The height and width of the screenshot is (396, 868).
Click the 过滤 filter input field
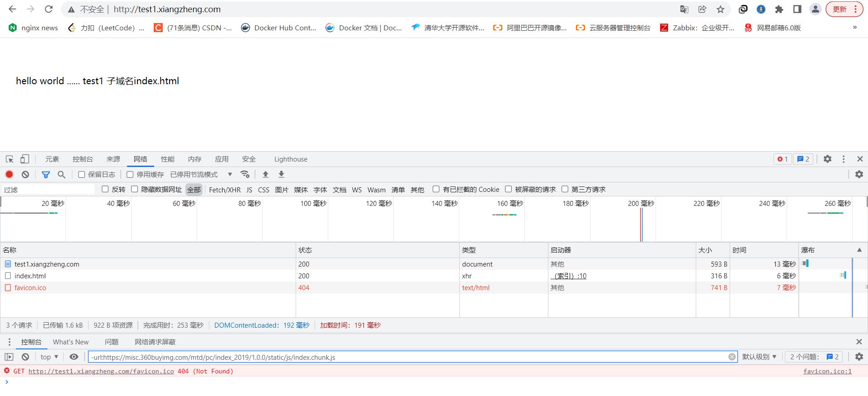48,190
